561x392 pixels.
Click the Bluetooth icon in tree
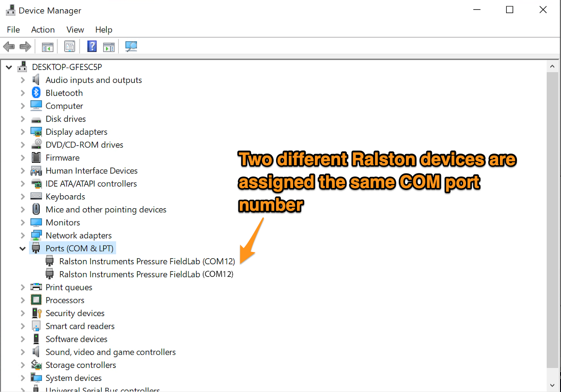tap(36, 93)
